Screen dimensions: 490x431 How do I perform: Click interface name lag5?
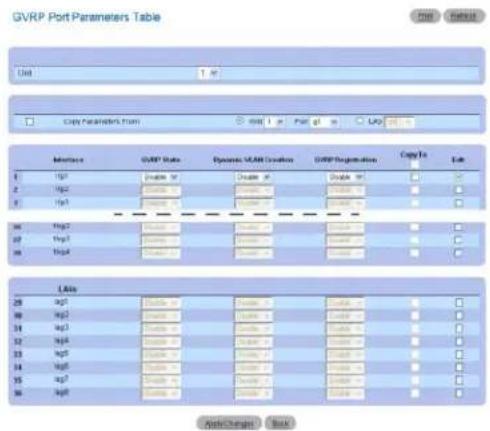coord(62,354)
